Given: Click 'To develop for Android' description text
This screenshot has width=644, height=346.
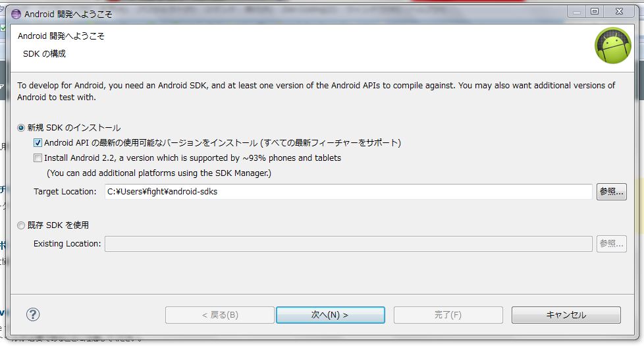Looking at the screenshot, I should coord(316,91).
